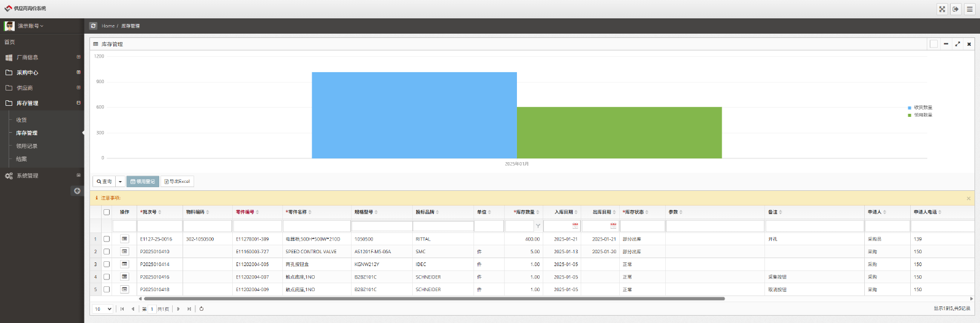The height and width of the screenshot is (323, 980).
Task: Check the row checkbox for E1127-25-0016
Action: pos(107,239)
